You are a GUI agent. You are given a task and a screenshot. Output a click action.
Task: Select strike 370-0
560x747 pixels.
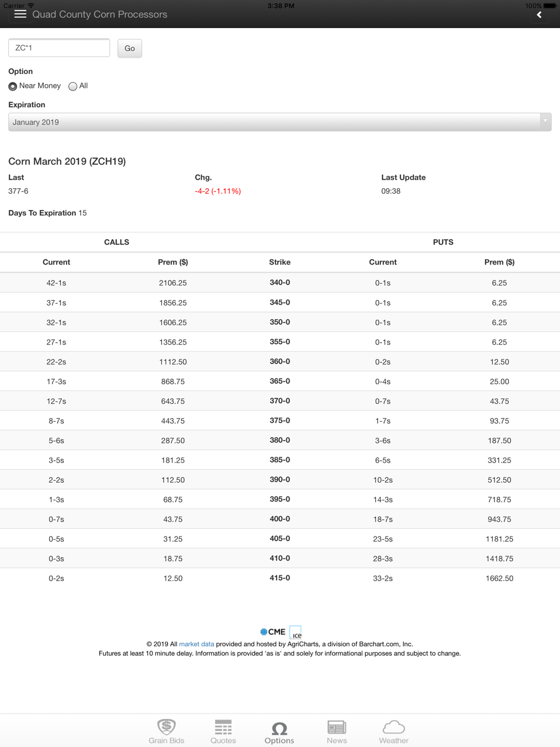(x=280, y=400)
